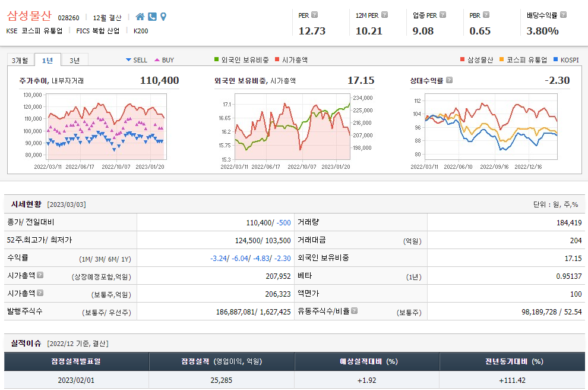Open the help icon beside 배당수익률
Image resolution: width=588 pixels, height=390 pixels.
tap(563, 15)
